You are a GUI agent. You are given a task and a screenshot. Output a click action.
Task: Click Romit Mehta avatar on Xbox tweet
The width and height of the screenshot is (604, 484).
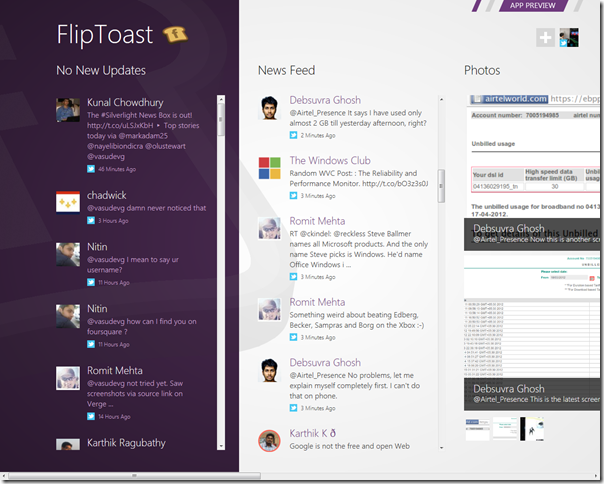tap(270, 309)
